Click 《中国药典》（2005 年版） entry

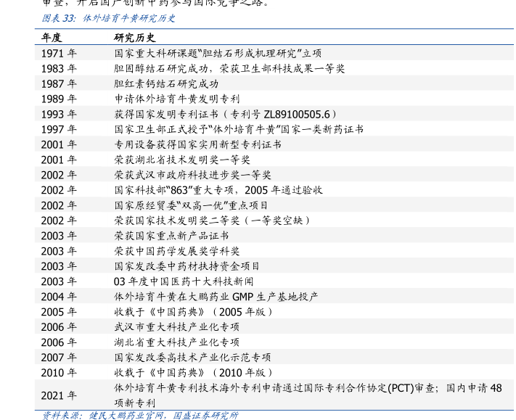[x=195, y=312]
